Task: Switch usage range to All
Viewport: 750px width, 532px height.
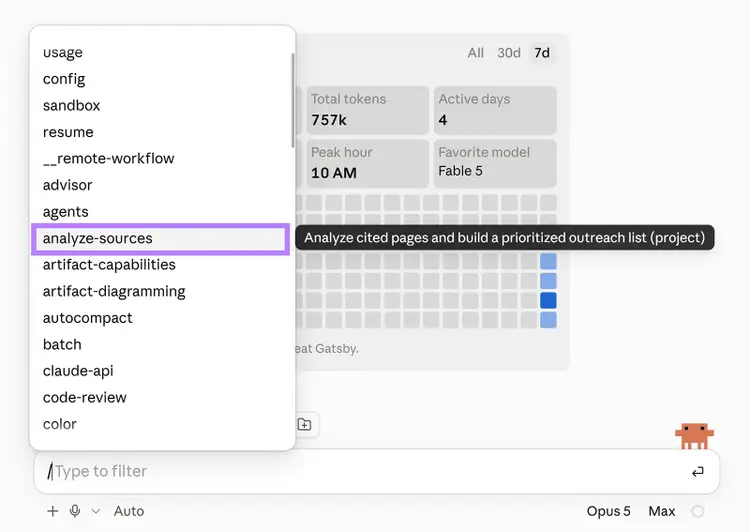Action: [x=475, y=53]
